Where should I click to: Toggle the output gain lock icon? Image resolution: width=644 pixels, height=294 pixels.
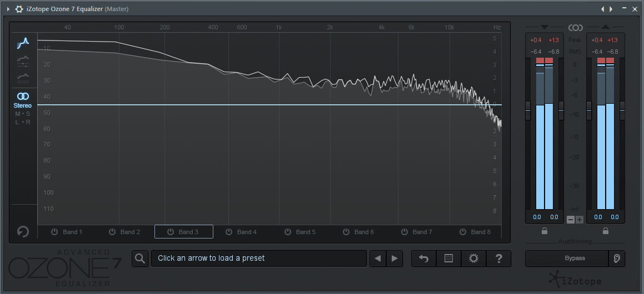[x=606, y=231]
